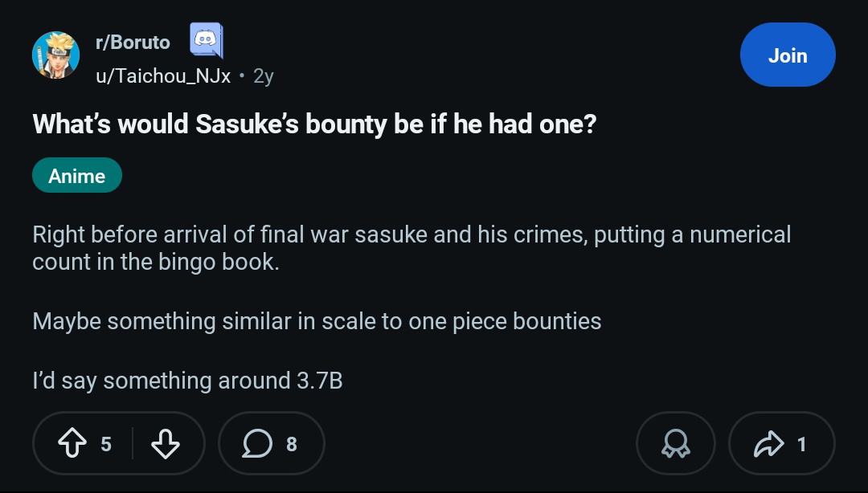Open the post title about Sasuke's bounty
This screenshot has width=868, height=493.
coord(314,124)
